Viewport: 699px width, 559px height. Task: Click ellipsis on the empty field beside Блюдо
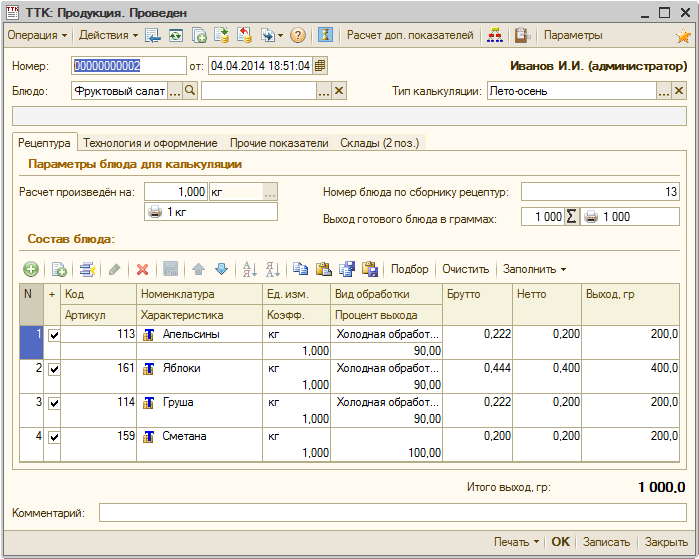pos(324,91)
